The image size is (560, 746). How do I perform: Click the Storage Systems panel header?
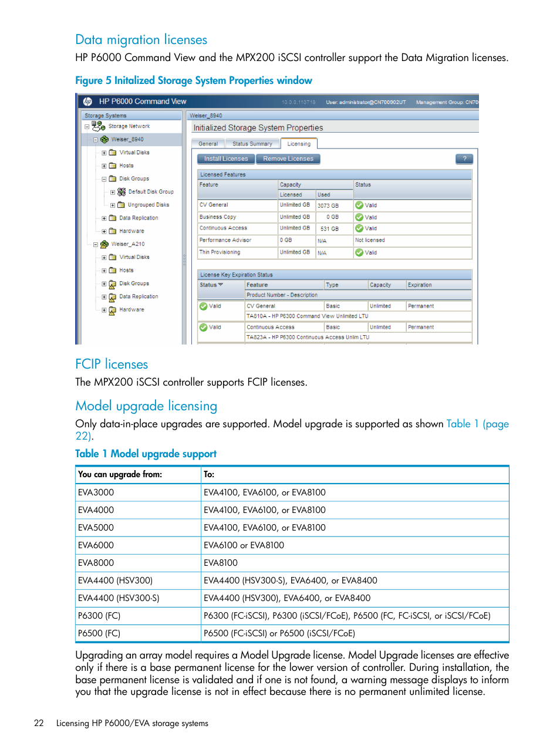(131, 116)
